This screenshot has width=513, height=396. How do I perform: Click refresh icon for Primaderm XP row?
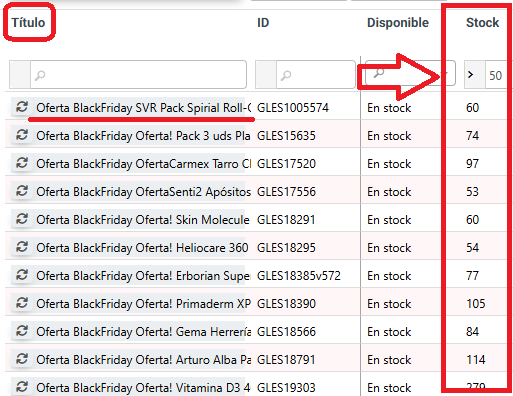(x=22, y=303)
